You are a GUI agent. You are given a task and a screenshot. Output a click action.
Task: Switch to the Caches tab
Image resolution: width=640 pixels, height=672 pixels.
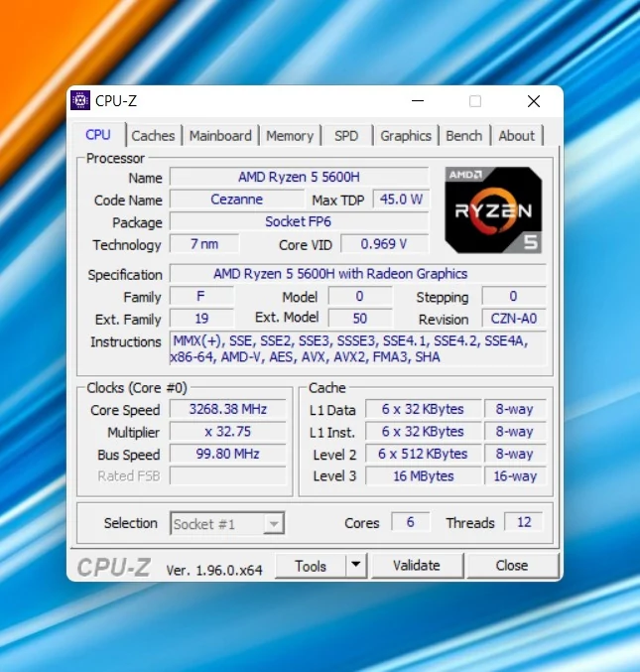coord(153,136)
